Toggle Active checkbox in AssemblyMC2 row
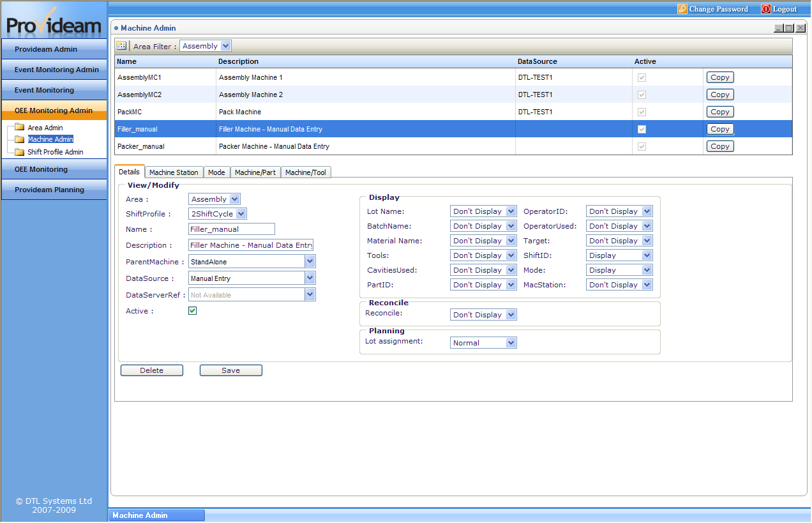Image resolution: width=812 pixels, height=523 pixels. [x=642, y=95]
